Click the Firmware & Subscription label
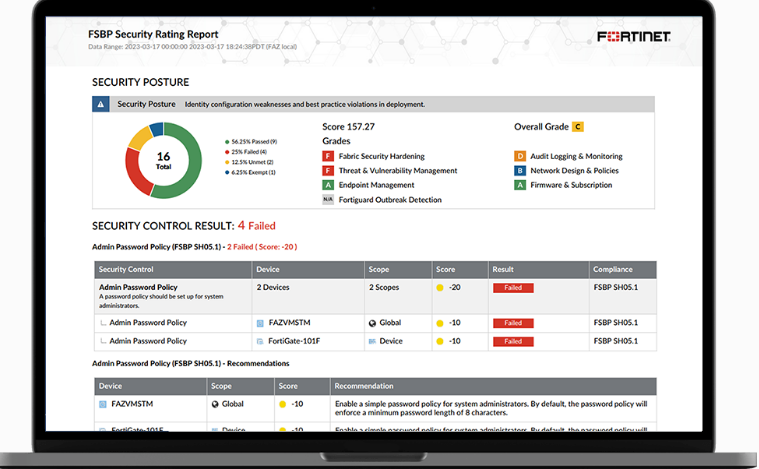 [x=571, y=185]
